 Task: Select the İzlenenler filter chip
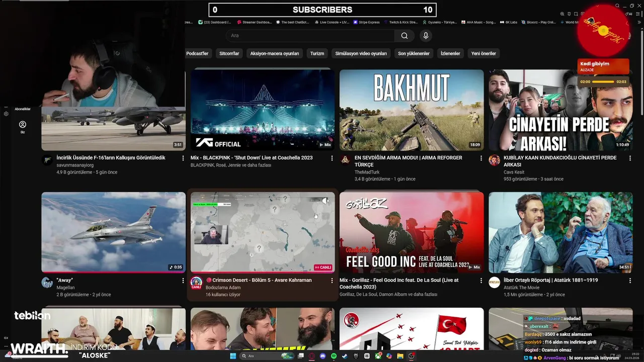click(x=450, y=53)
